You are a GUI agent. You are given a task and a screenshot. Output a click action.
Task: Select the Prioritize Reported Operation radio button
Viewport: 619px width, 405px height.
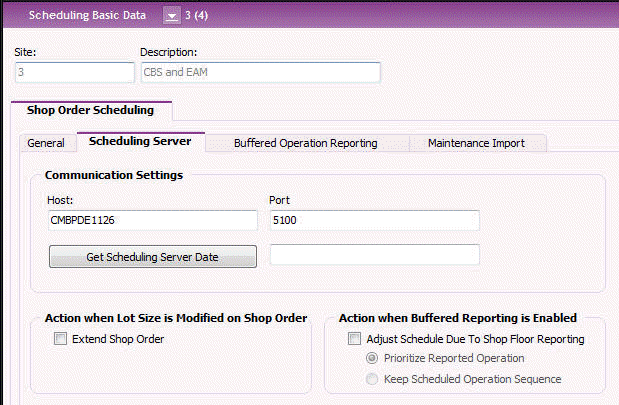click(x=373, y=359)
